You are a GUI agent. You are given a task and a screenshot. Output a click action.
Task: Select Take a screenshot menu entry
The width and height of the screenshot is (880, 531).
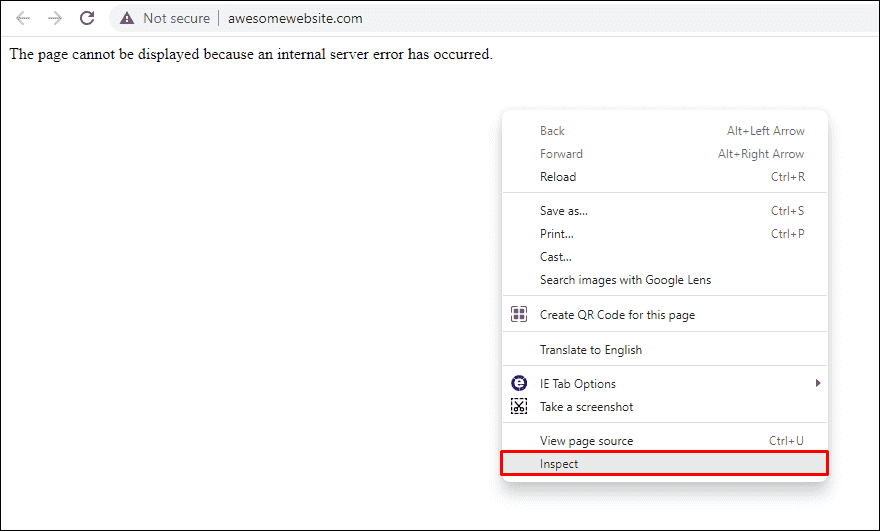(x=665, y=407)
